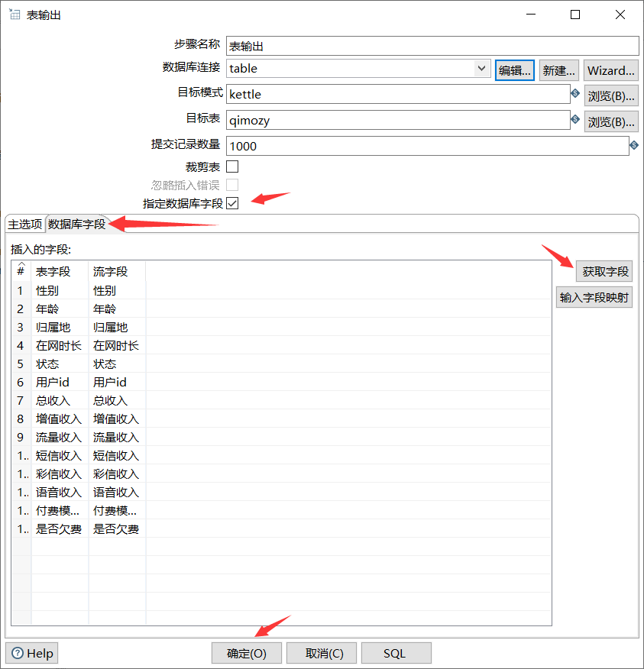Select table field cell 归属地
The image size is (644, 669).
pos(60,328)
